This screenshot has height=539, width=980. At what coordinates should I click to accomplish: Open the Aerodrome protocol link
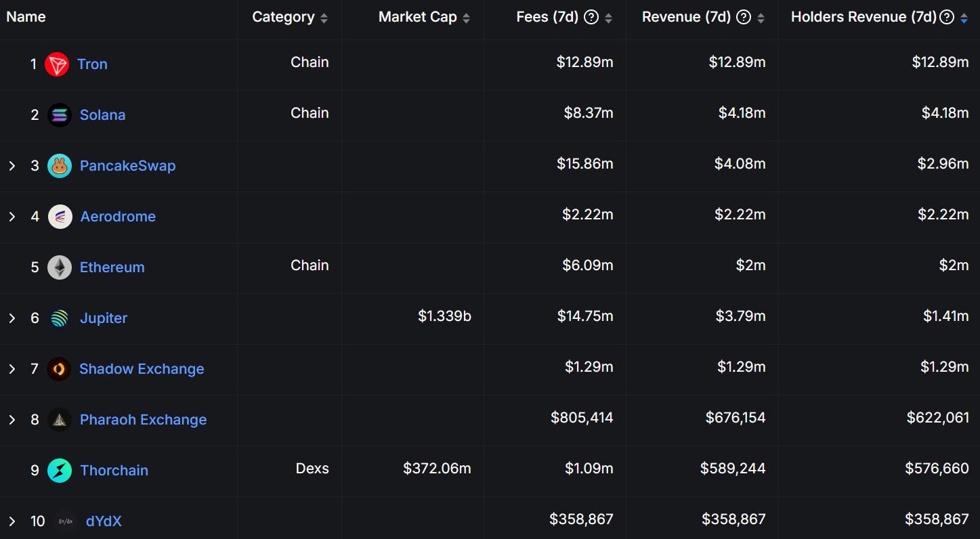click(x=118, y=217)
